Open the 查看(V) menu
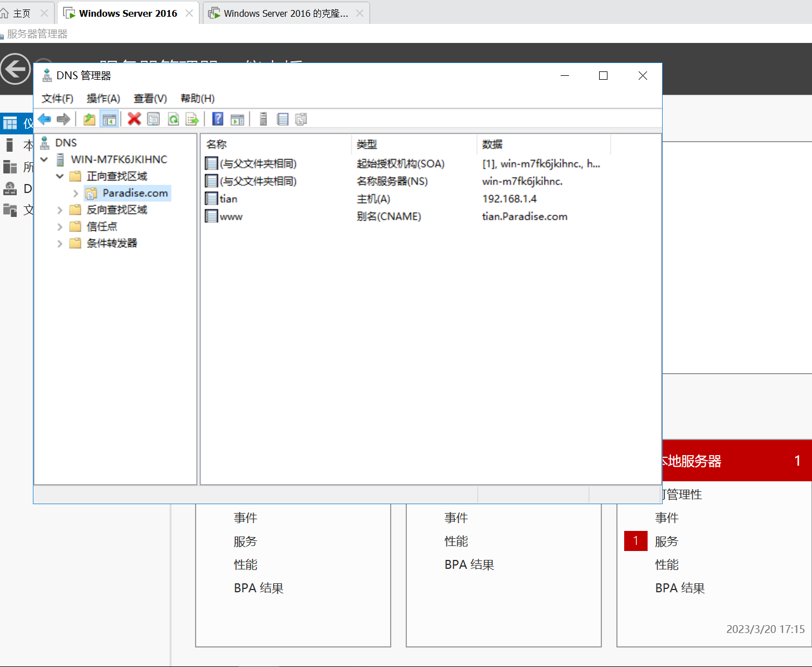 pyautogui.click(x=150, y=99)
